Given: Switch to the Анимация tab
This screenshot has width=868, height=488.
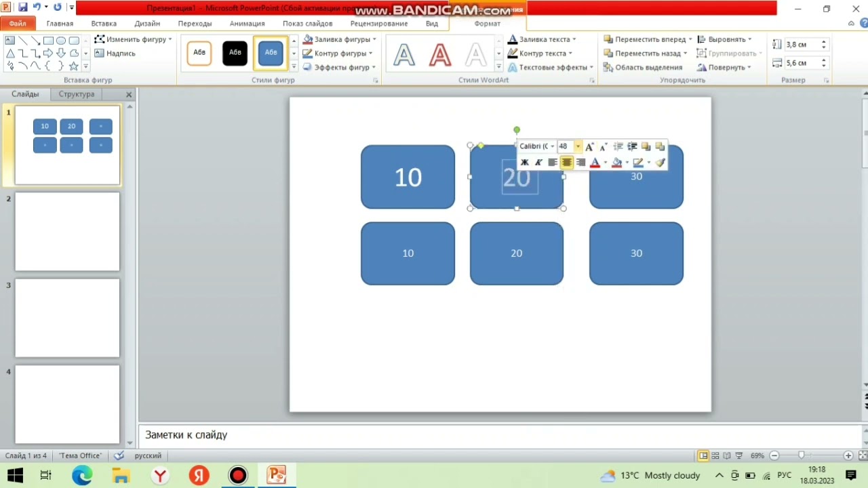Looking at the screenshot, I should [247, 23].
